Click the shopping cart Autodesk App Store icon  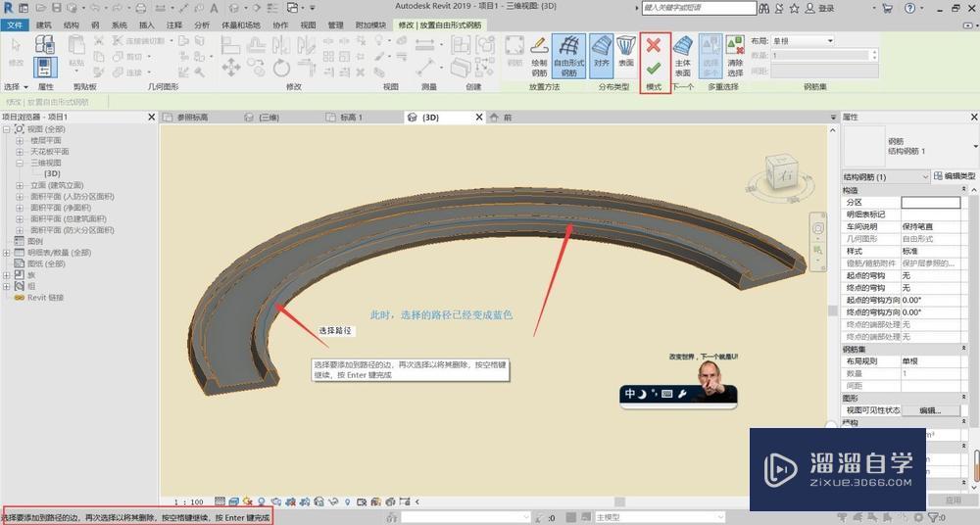888,8
